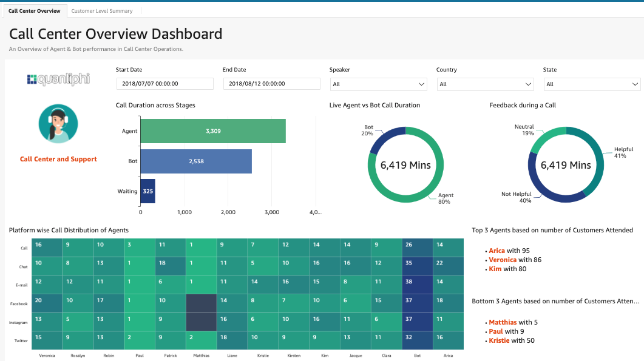Select the Agent bar showing 3,309
The height and width of the screenshot is (361, 644).
[212, 130]
